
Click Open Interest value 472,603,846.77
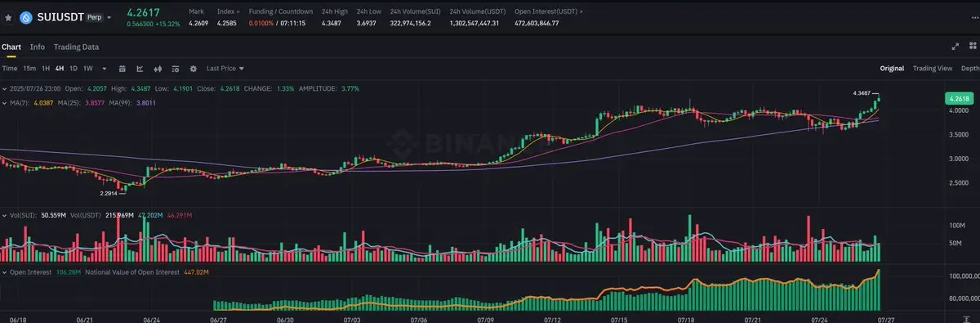point(537,23)
